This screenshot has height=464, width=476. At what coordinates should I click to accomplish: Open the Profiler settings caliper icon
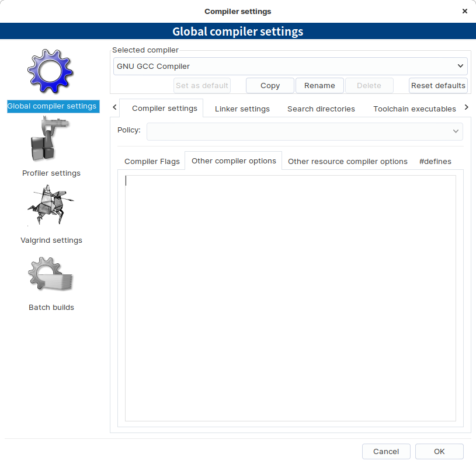coord(50,138)
